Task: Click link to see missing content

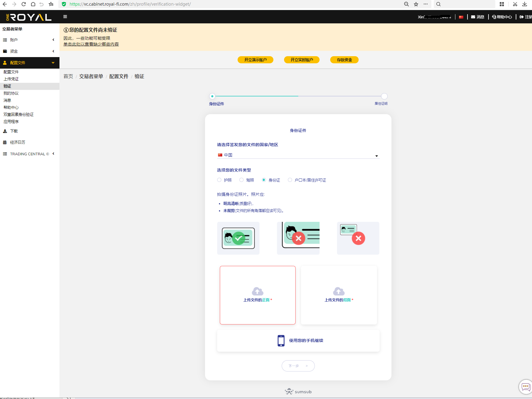Action: pos(91,44)
